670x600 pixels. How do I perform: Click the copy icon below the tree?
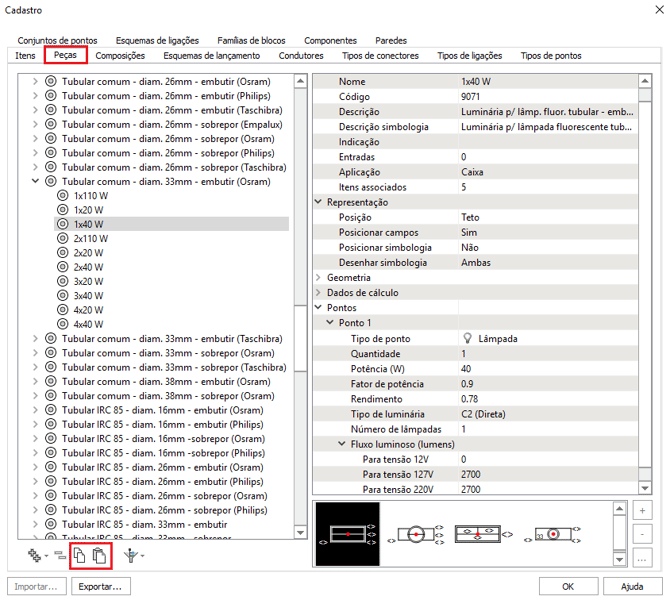(79, 554)
